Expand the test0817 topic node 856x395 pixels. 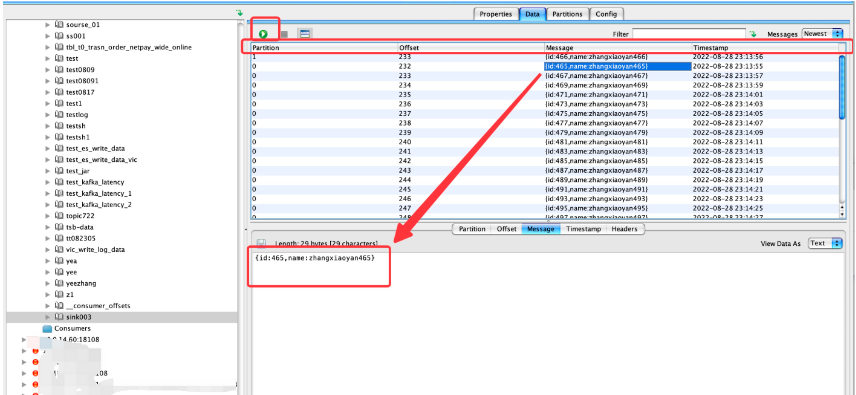coord(47,92)
